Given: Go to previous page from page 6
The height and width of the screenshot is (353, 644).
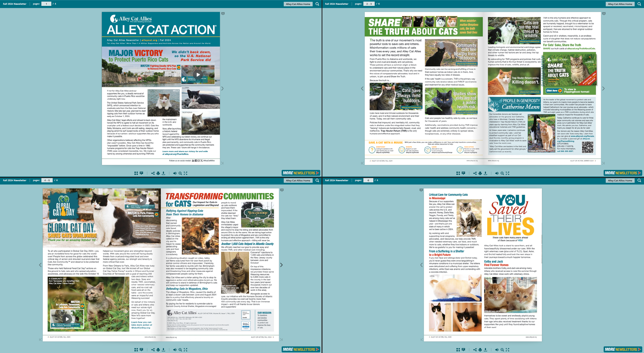Looking at the screenshot, I should 421,265.
